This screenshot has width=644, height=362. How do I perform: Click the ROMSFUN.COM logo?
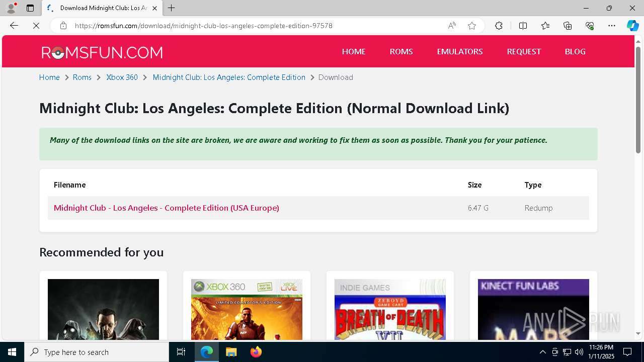click(102, 52)
